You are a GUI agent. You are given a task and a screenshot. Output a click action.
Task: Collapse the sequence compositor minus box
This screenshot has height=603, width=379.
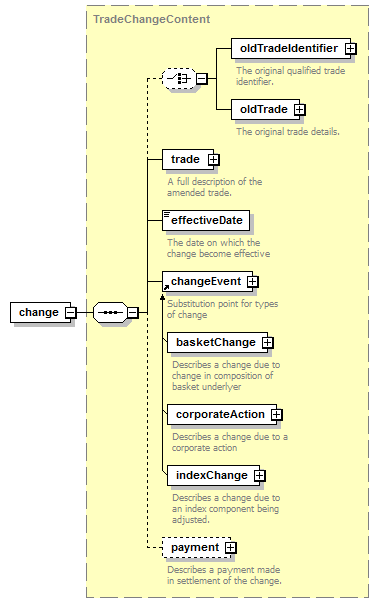[x=133, y=312]
